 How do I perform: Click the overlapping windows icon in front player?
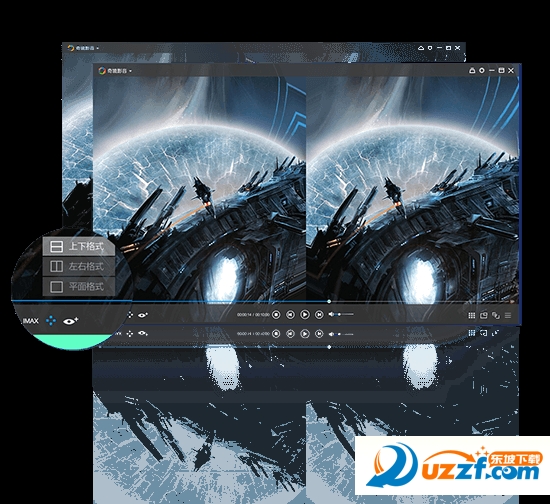[x=496, y=316]
